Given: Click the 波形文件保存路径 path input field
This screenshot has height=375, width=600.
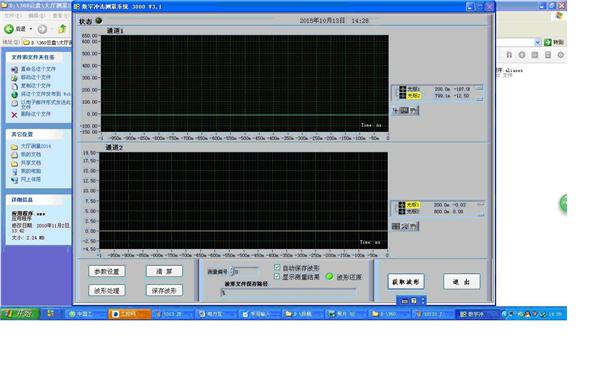Looking at the screenshot, I should click(x=289, y=292).
